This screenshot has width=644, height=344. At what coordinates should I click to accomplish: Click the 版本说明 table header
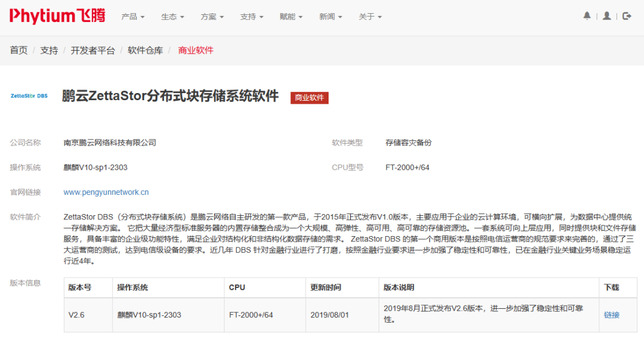pos(489,287)
